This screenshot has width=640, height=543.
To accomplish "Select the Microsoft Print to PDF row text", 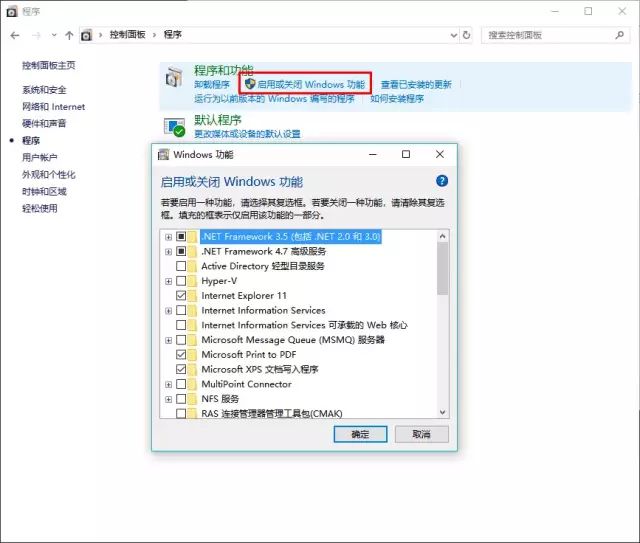I will coord(249,354).
